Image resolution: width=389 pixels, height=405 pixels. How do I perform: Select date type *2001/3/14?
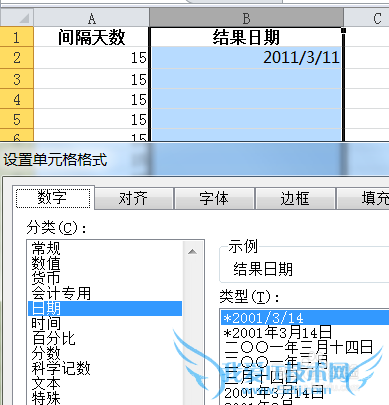coord(305,318)
